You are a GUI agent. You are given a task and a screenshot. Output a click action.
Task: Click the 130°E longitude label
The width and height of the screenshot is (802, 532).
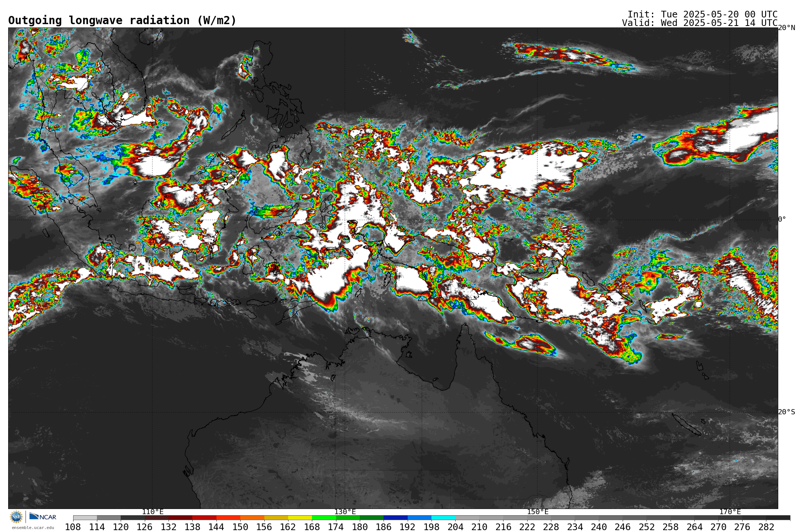pyautogui.click(x=345, y=512)
